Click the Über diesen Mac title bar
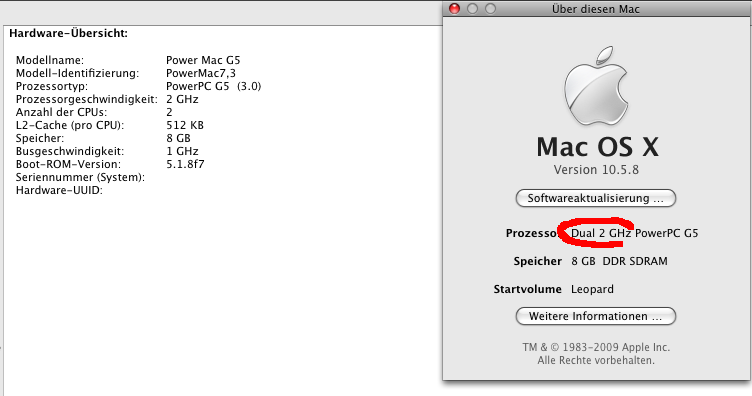 (597, 9)
